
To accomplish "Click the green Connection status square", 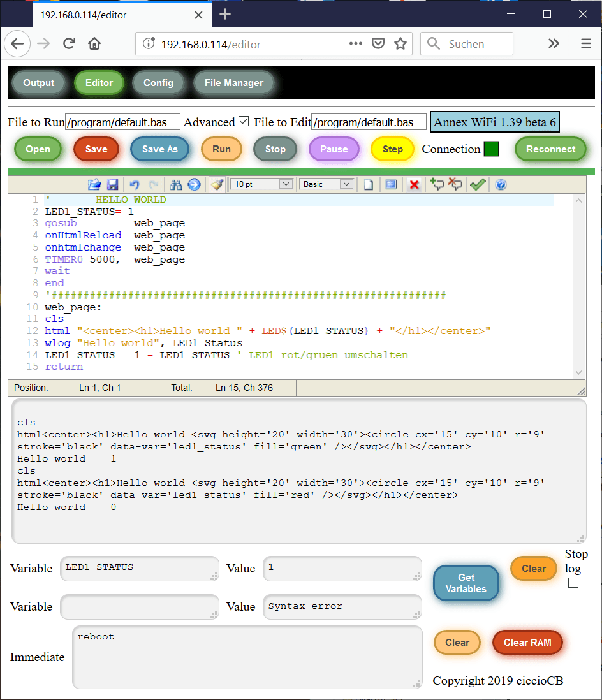I will [x=490, y=149].
